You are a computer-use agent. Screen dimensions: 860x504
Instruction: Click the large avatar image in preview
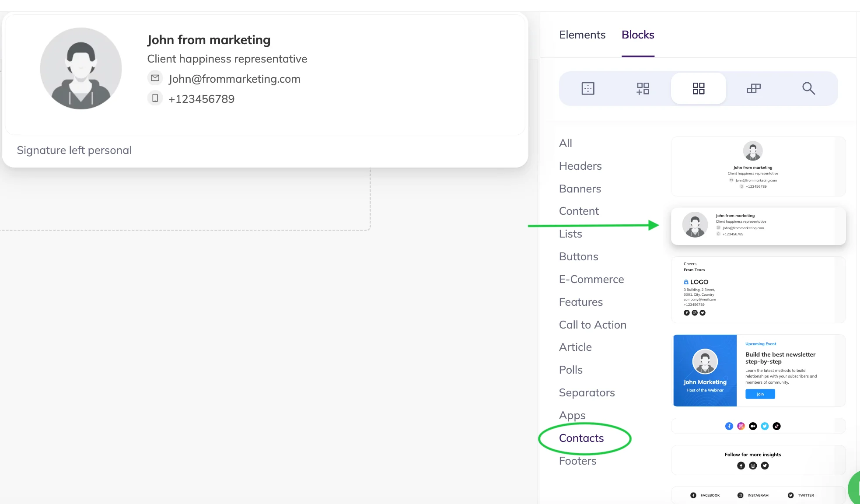tap(81, 69)
